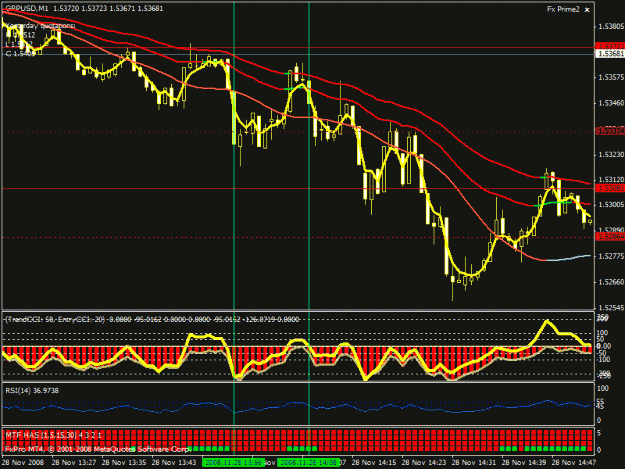Click the 1.52775 price scale label
Screen dimensions: 625x469
[x=611, y=256]
